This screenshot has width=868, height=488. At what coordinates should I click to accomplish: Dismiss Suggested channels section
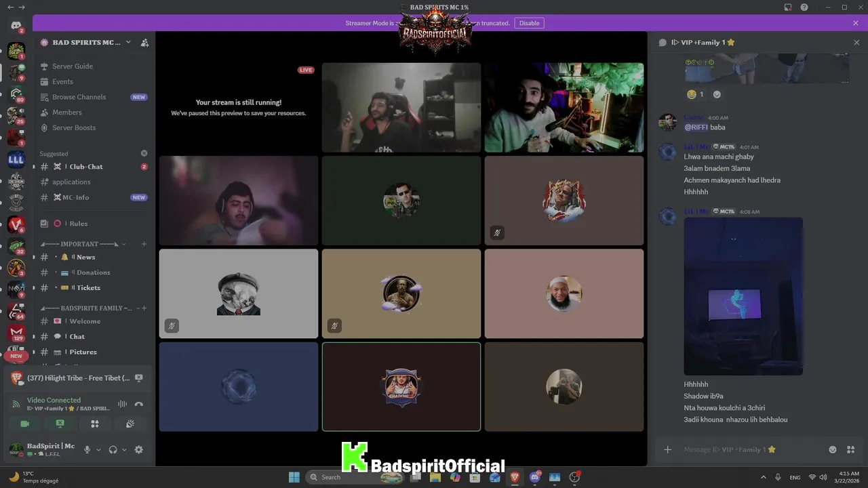[x=144, y=154]
